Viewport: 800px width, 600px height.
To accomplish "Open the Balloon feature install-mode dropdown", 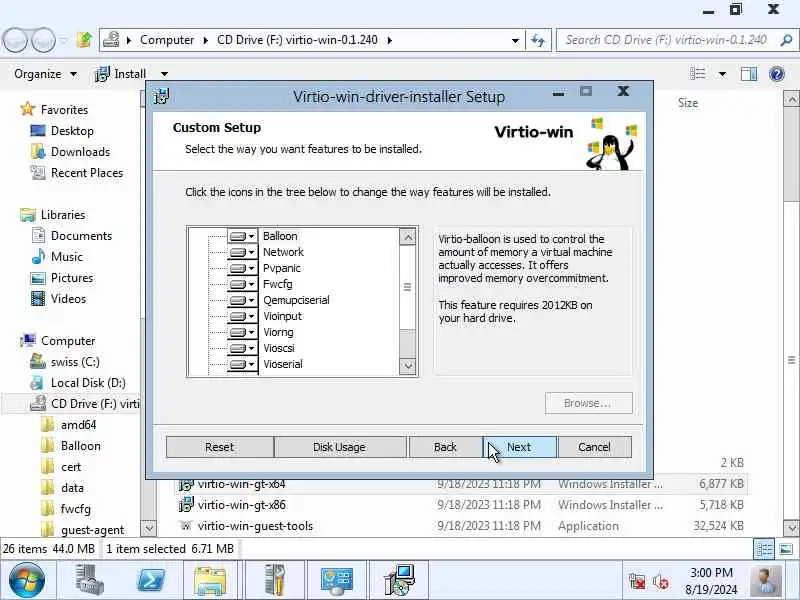I will (242, 236).
